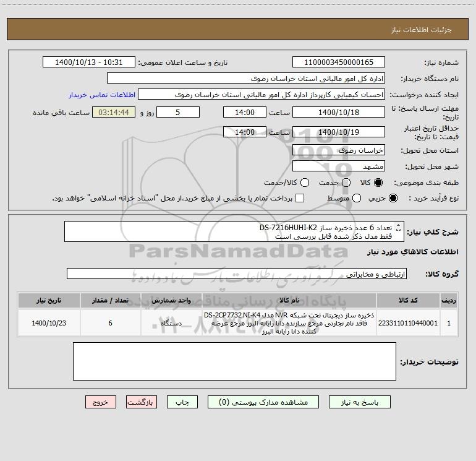This screenshot has width=476, height=461.
Task: Click the scroll arrows in شرح کلی نیاز box
Action: point(399,227)
